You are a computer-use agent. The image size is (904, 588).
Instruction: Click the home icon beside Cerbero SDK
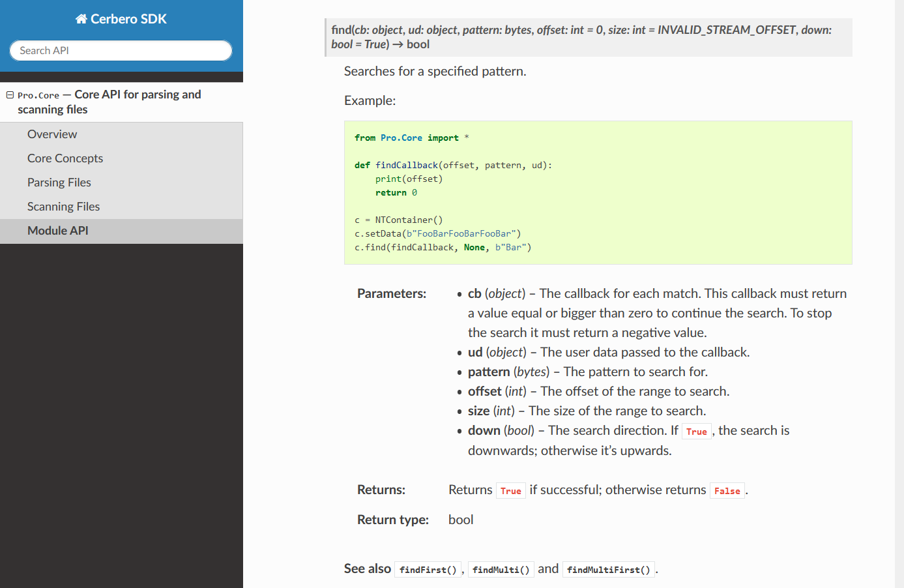[x=81, y=19]
